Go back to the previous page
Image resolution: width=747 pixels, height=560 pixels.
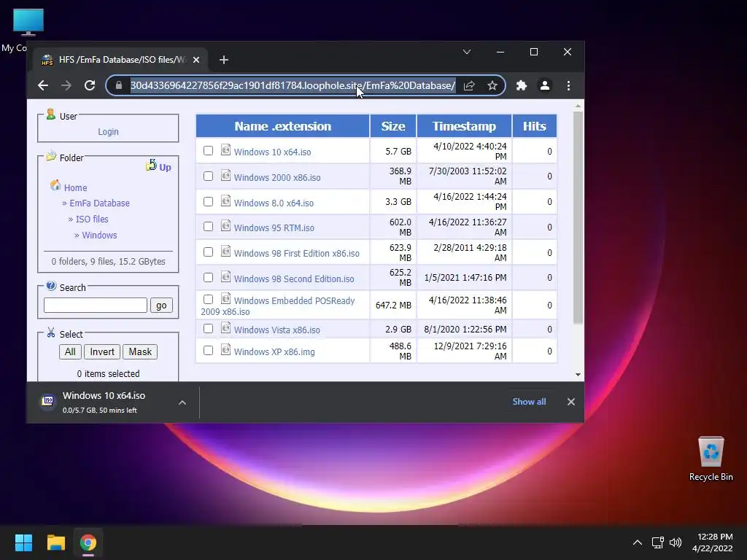pyautogui.click(x=43, y=86)
